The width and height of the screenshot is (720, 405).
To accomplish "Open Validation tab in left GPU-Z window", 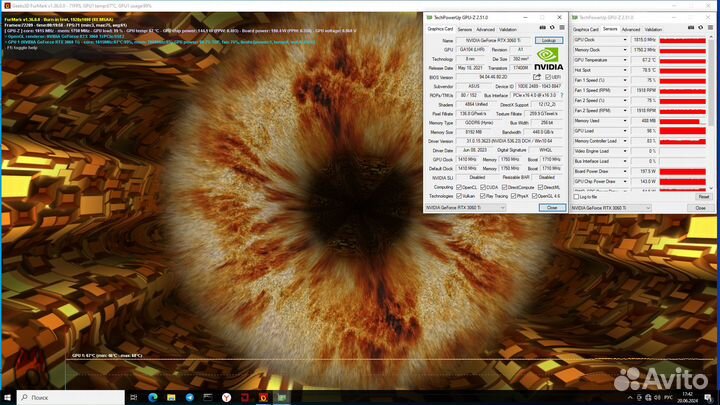I will click(x=508, y=29).
